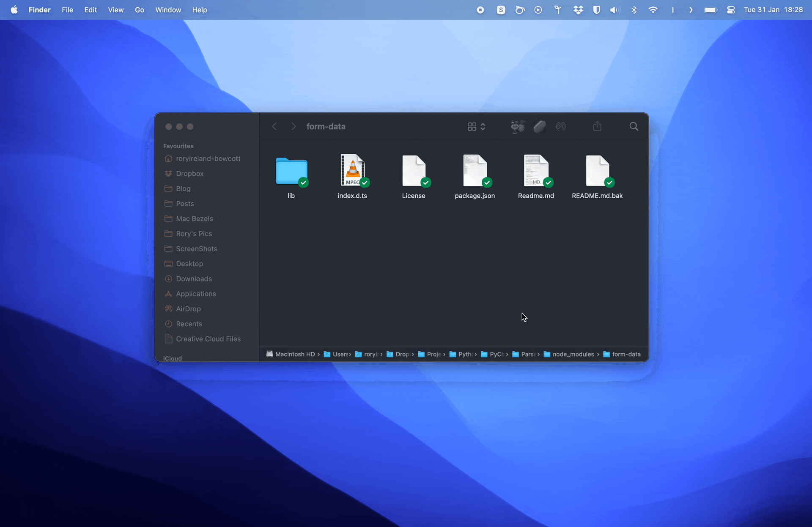Open the Go menu in Finder
The image size is (812, 527).
coord(139,10)
